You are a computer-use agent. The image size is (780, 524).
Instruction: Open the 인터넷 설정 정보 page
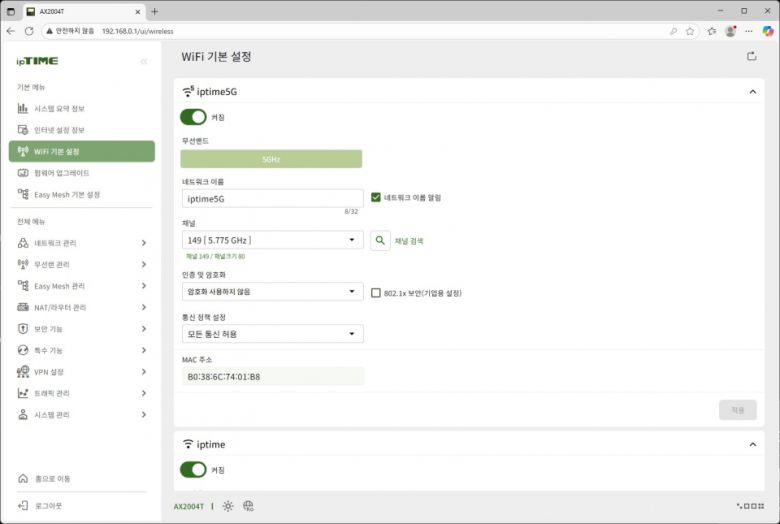pyautogui.click(x=82, y=130)
